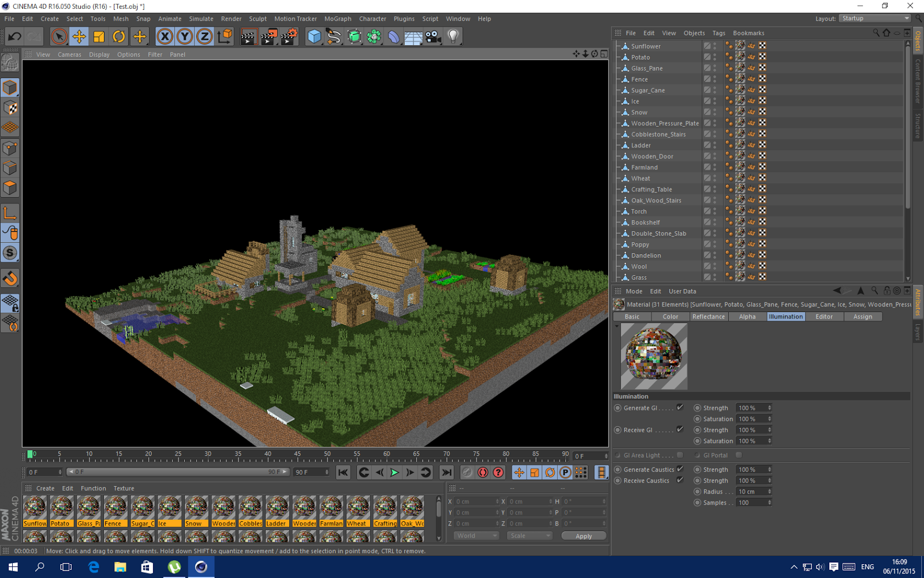Activate the Move tool in the top toolbar
The image size is (924, 578).
coord(79,36)
